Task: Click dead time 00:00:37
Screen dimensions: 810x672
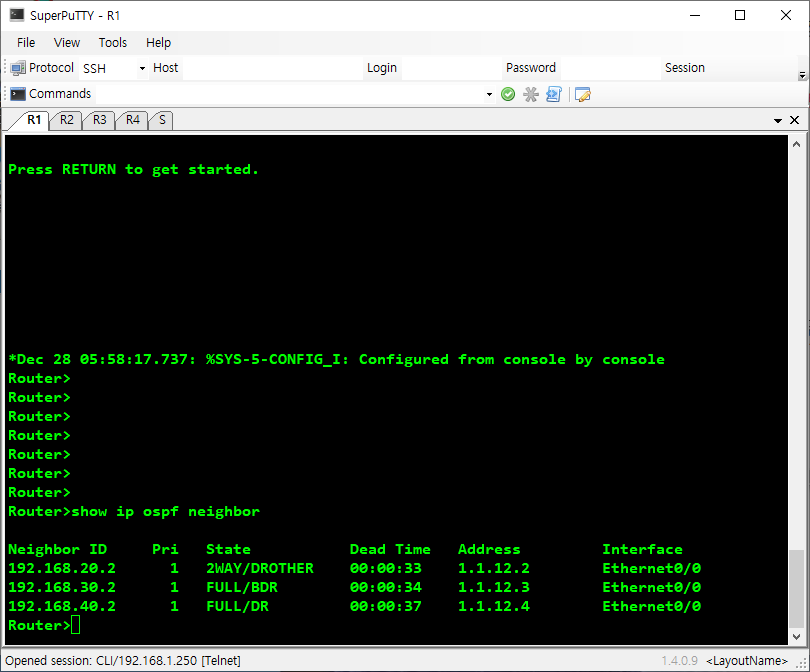Action: click(x=386, y=606)
